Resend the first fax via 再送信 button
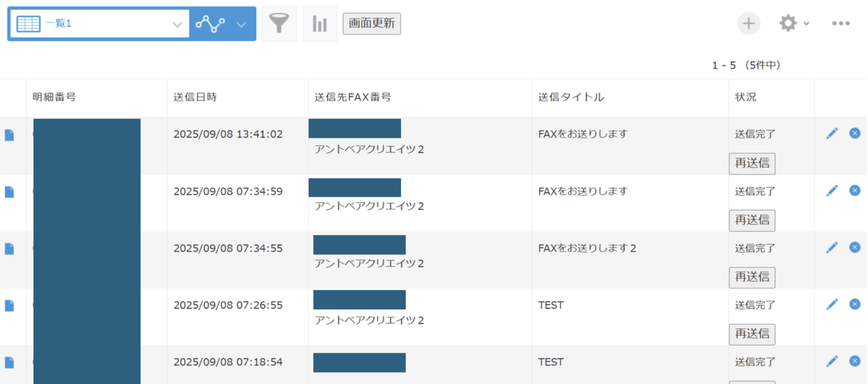This screenshot has height=384, width=868. pyautogui.click(x=752, y=164)
